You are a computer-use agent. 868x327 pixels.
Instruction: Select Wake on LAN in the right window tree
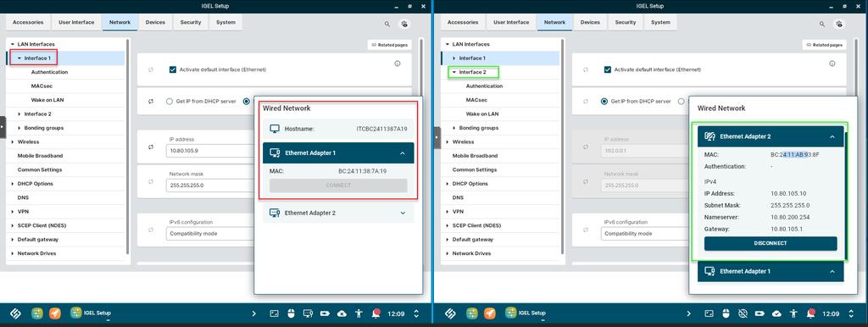point(482,114)
